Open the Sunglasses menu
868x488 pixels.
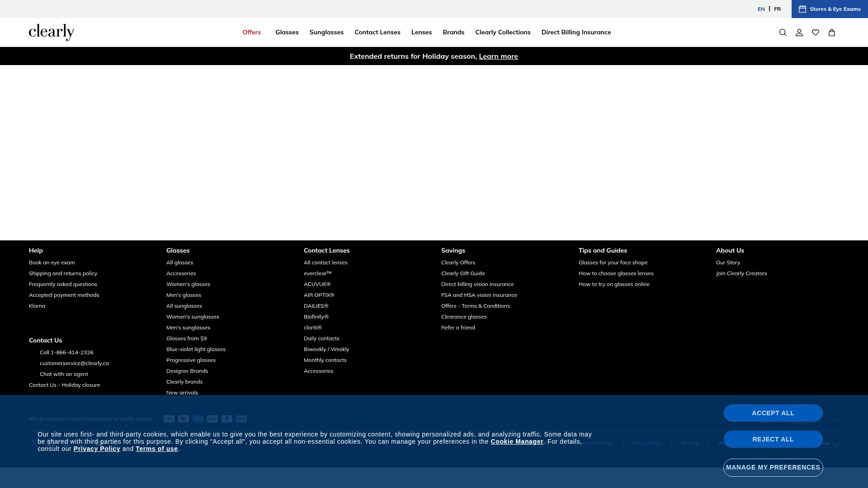click(326, 32)
